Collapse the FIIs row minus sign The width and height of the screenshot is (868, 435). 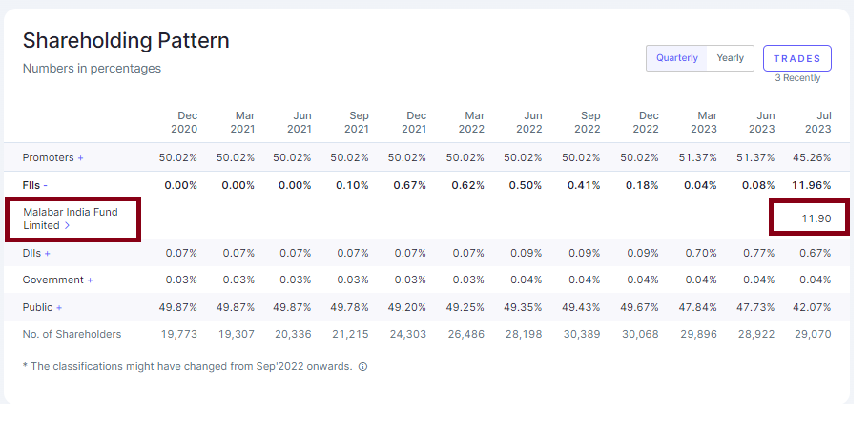click(46, 186)
